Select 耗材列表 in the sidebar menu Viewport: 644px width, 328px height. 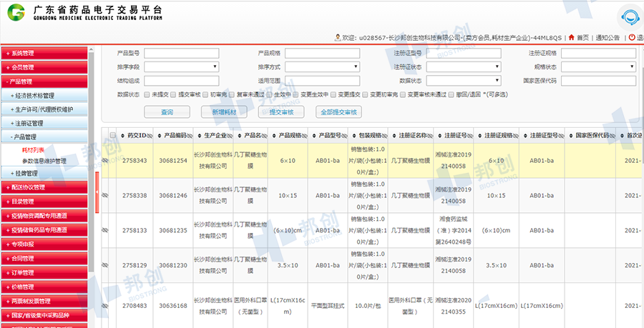(x=34, y=149)
